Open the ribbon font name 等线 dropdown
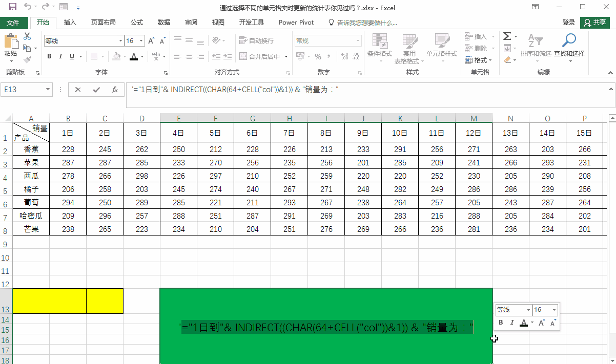Screen dimensions: 616x364 [121, 41]
